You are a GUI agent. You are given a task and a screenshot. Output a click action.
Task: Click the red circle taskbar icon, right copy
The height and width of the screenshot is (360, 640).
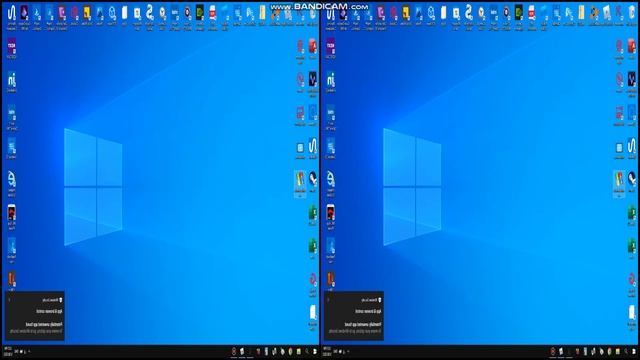click(x=553, y=351)
